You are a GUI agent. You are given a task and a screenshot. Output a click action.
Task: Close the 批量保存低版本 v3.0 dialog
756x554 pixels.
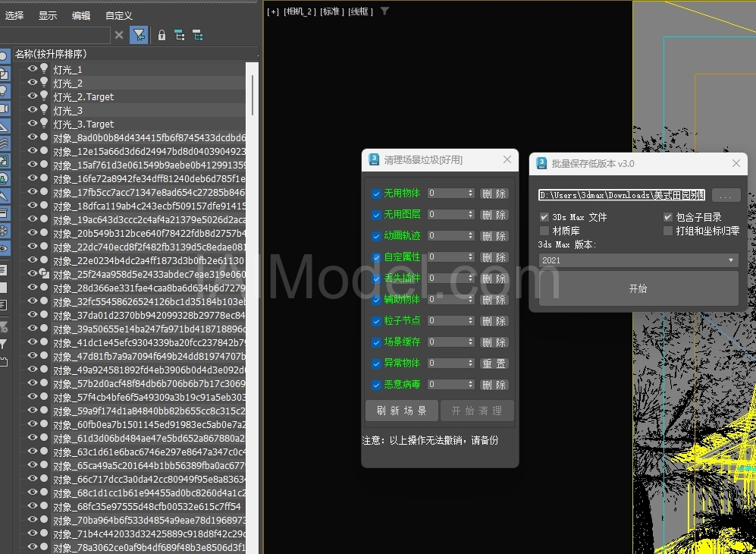736,164
